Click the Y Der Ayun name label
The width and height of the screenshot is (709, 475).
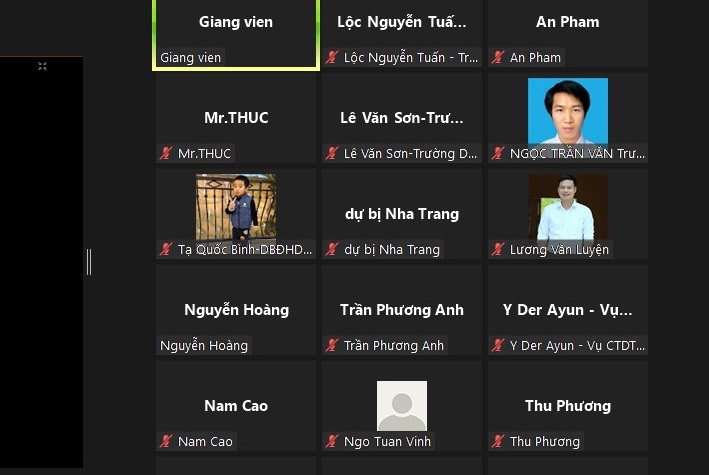(577, 346)
